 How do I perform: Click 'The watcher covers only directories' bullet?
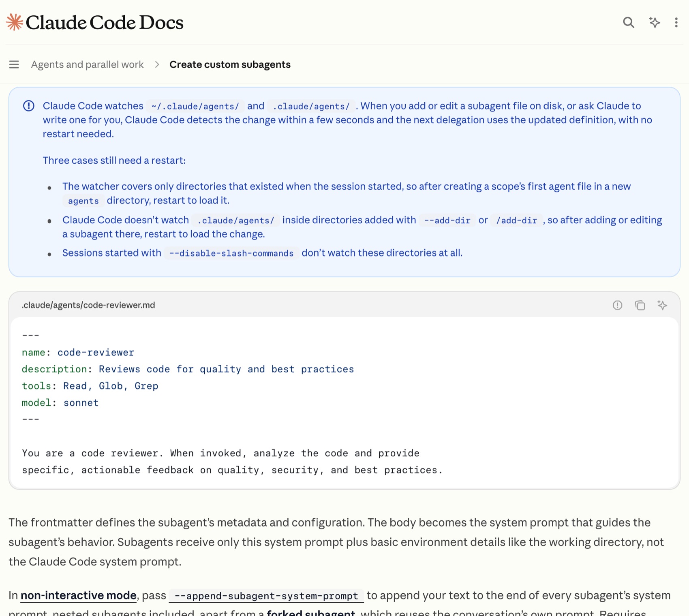[x=347, y=193]
